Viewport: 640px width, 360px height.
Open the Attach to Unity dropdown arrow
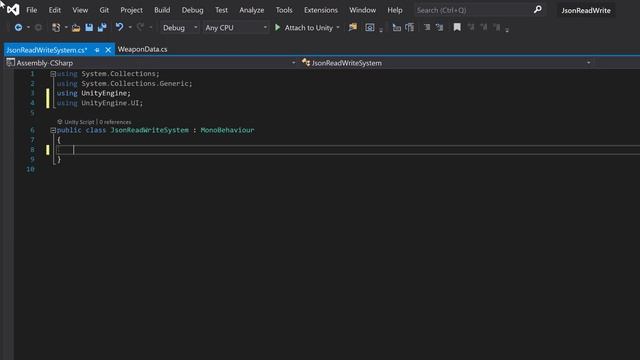[338, 27]
